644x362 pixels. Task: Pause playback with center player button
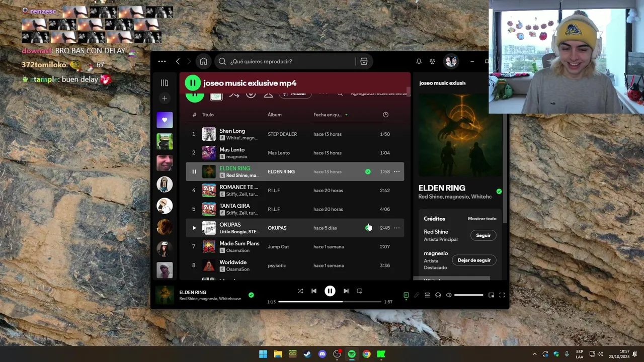[x=330, y=291]
